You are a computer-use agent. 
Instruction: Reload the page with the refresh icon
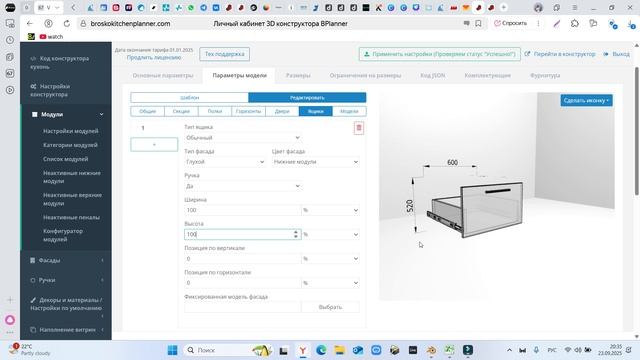coord(67,24)
